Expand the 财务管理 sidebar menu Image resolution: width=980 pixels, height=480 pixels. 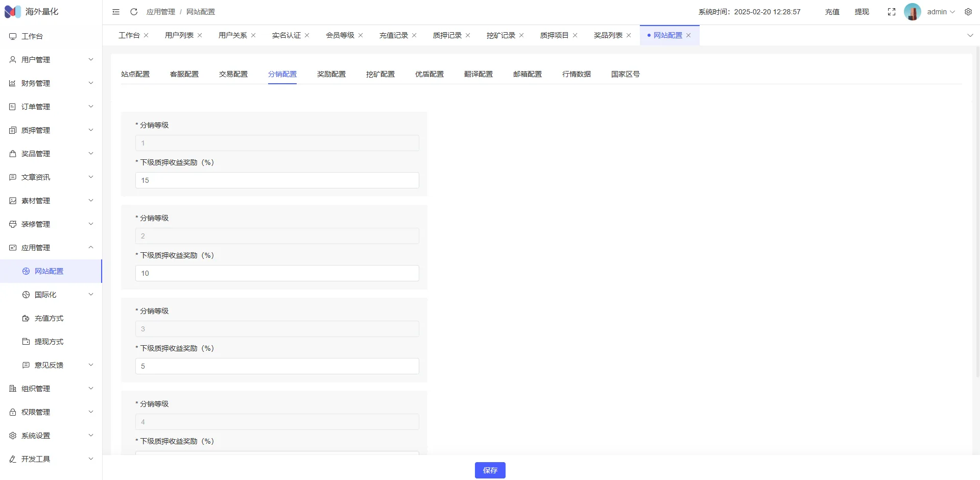(51, 83)
